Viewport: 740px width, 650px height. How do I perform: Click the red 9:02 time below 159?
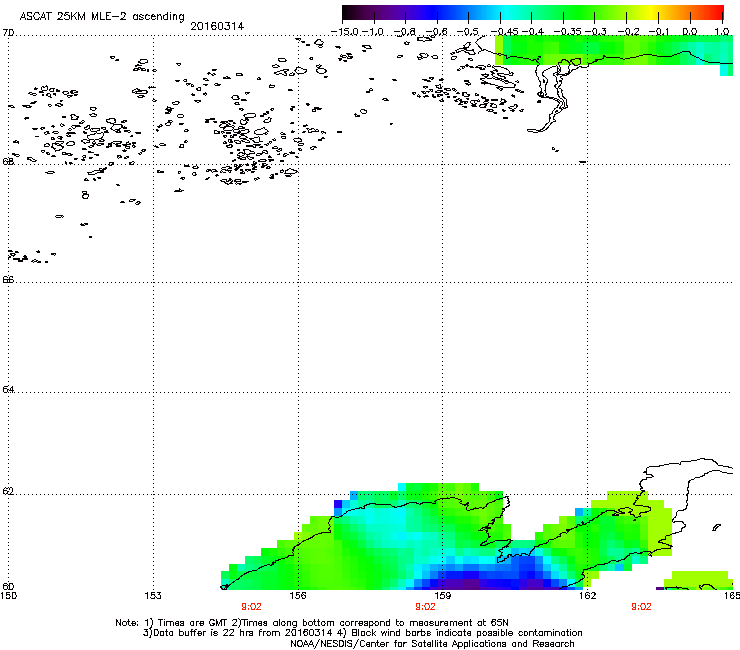[x=425, y=607]
